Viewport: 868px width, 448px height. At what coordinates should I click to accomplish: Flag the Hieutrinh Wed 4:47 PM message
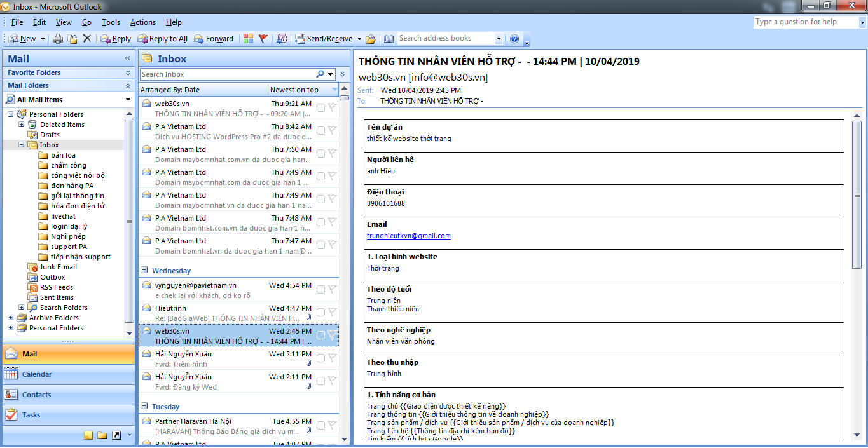coord(332,312)
